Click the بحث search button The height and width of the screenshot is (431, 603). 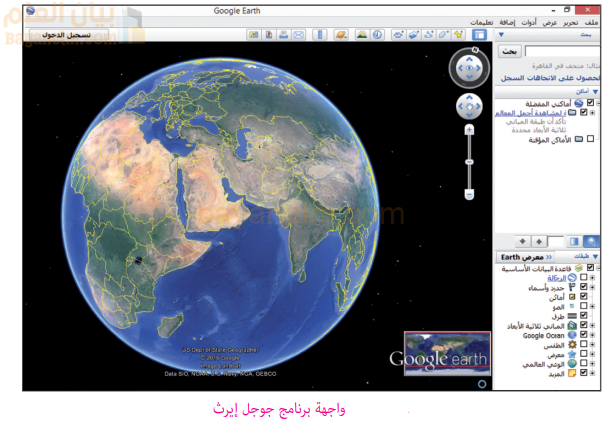(510, 49)
